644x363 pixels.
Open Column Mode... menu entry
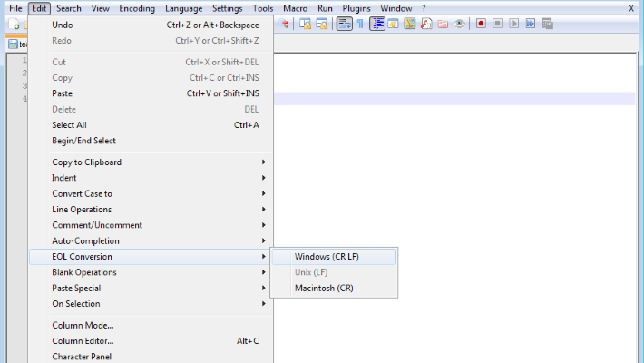click(x=151, y=325)
